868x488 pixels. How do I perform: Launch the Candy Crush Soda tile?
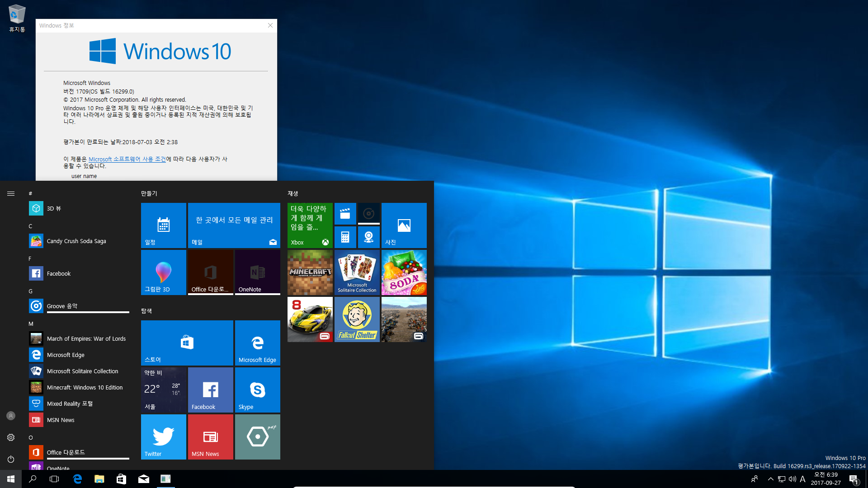[x=404, y=272]
